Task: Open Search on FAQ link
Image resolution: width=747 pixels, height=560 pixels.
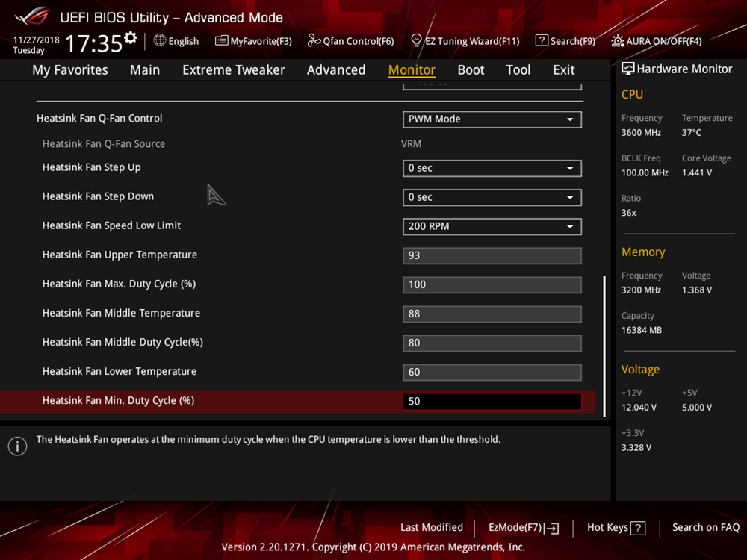Action: [706, 527]
